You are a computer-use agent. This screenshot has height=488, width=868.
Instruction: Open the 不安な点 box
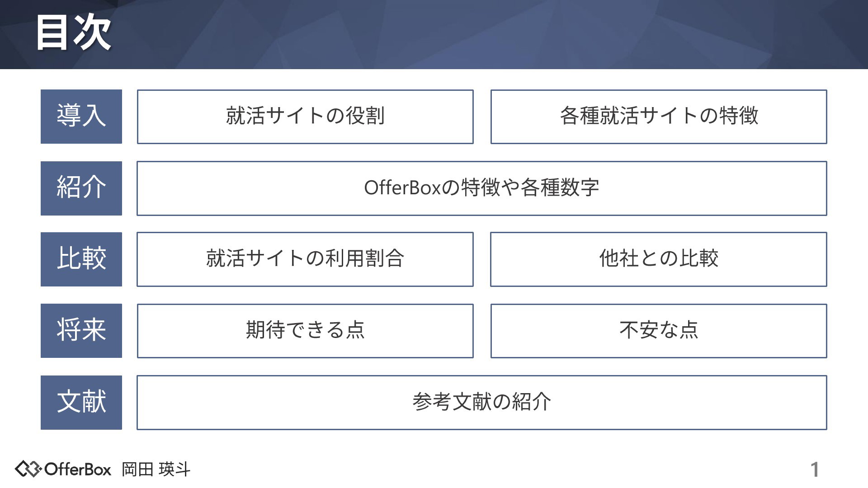[x=659, y=331]
